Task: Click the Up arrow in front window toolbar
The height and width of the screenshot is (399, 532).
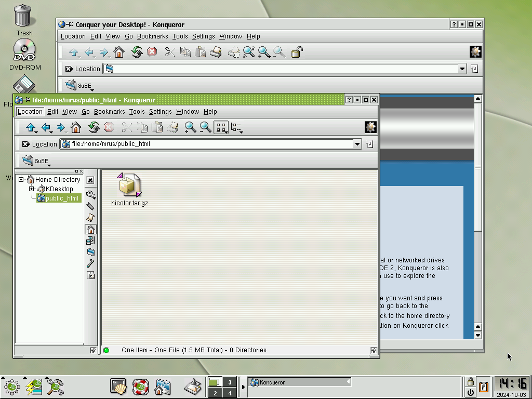Action: click(x=31, y=128)
